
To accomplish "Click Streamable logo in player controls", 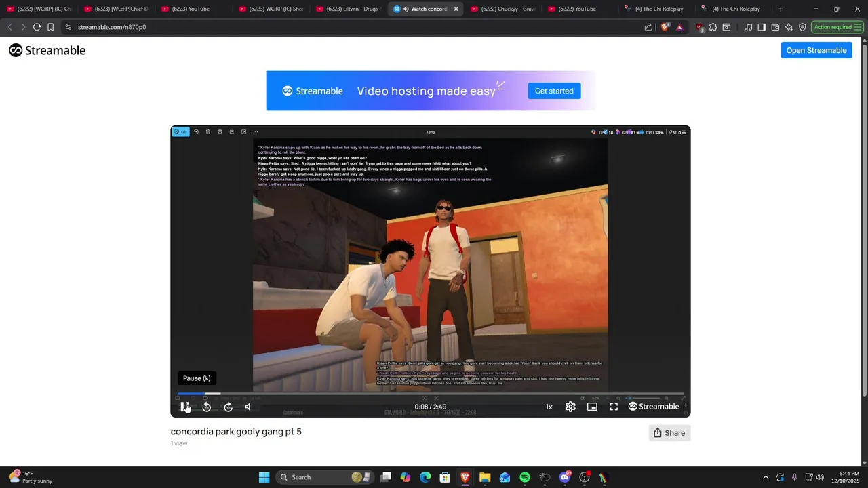I will point(654,407).
